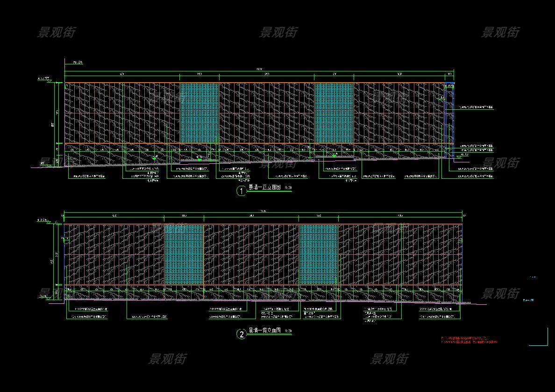
Task: Click the circled number 1 drawing marker
Action: click(x=241, y=191)
